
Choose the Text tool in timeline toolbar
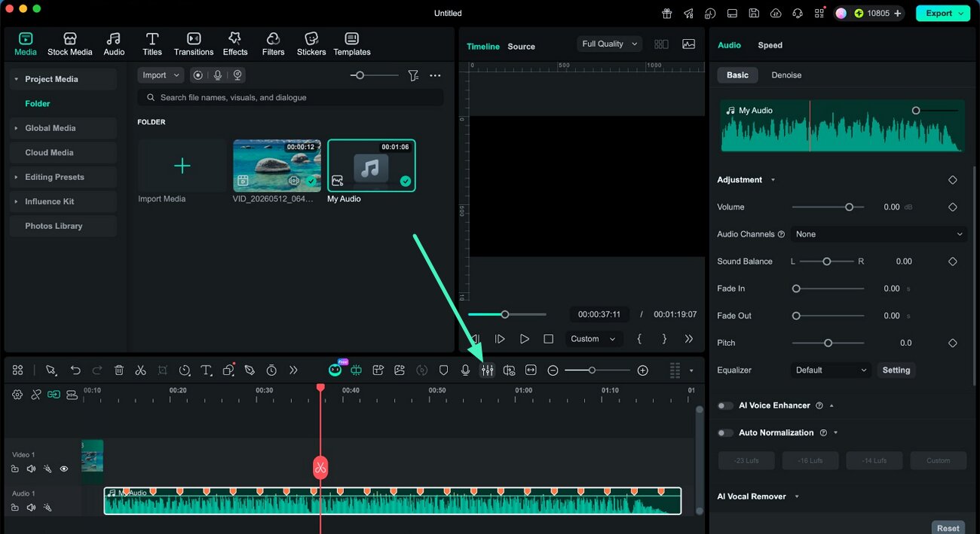point(206,371)
